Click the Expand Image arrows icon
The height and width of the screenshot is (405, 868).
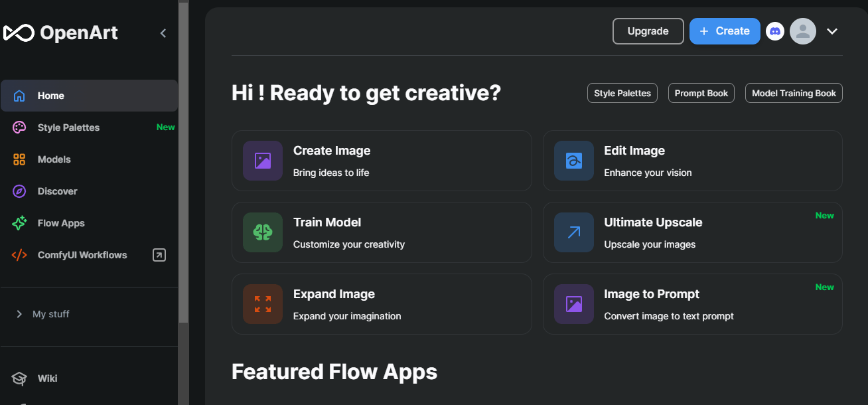[263, 304]
